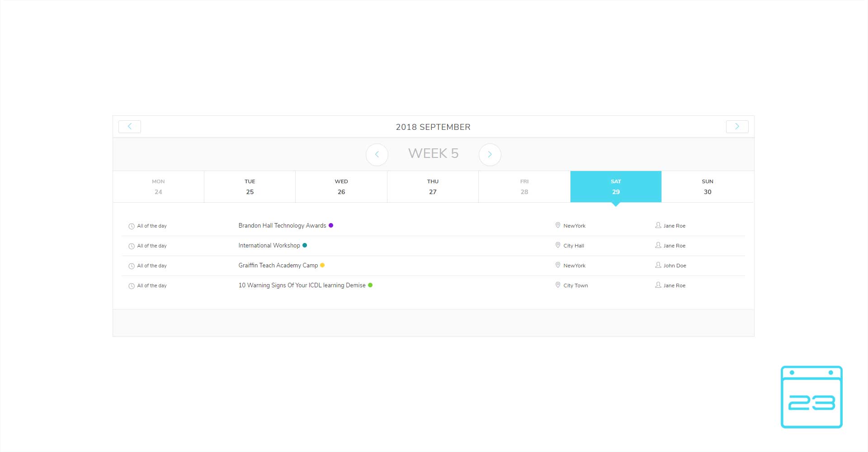
Task: Click NewYork location of Graiffin Teach event
Action: click(x=574, y=266)
